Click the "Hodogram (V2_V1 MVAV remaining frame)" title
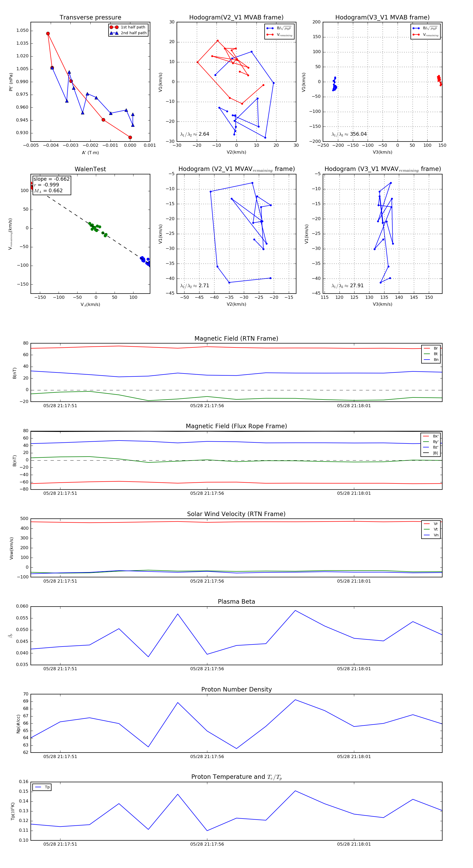This screenshot has width=473, height=868. point(236,169)
